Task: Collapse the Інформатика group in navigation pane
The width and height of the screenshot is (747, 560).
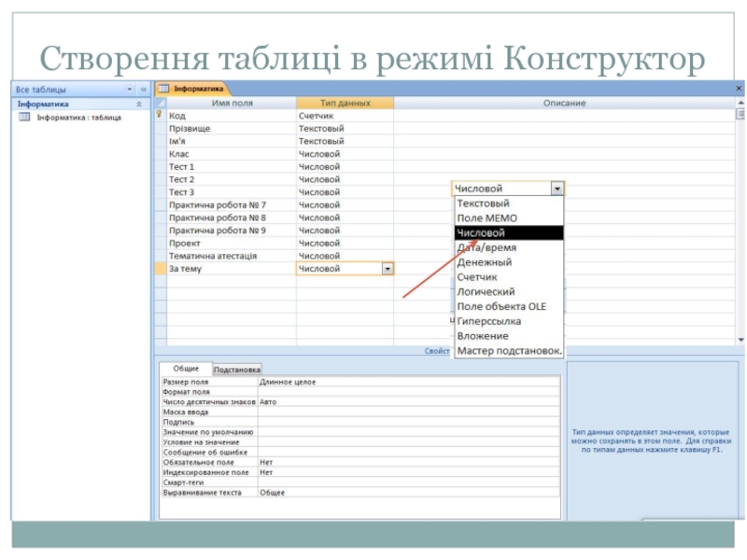Action: click(x=139, y=104)
